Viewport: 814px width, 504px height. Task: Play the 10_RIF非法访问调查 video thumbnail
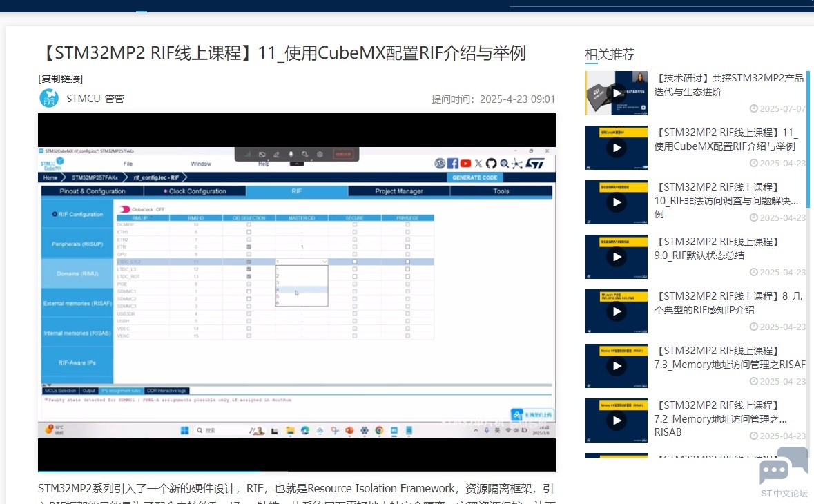617,202
